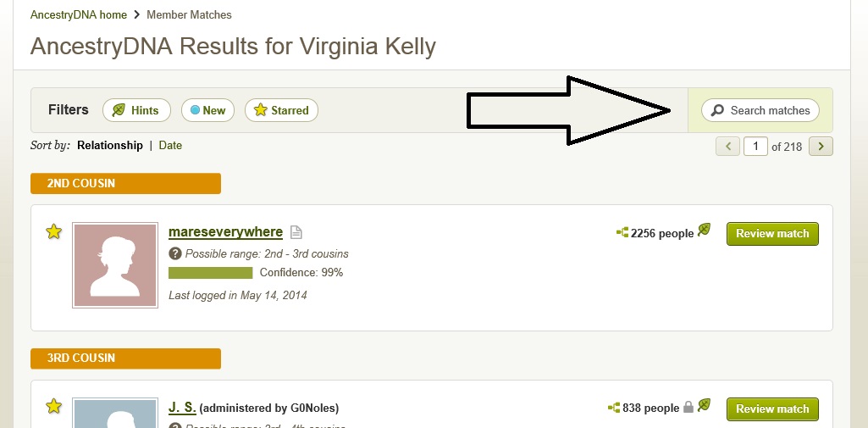
Task: Click the family tree icon for 838 people
Action: click(x=614, y=408)
